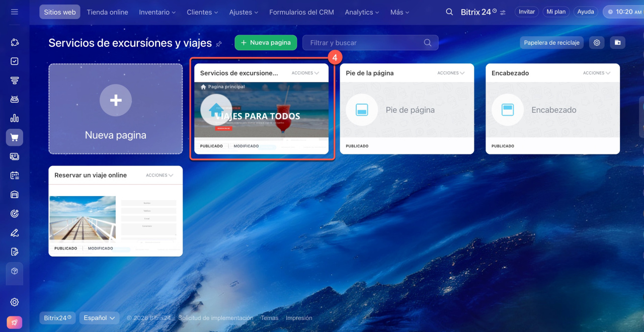The height and width of the screenshot is (332, 644).
Task: Open Papelera de reciclaje
Action: pos(551,43)
